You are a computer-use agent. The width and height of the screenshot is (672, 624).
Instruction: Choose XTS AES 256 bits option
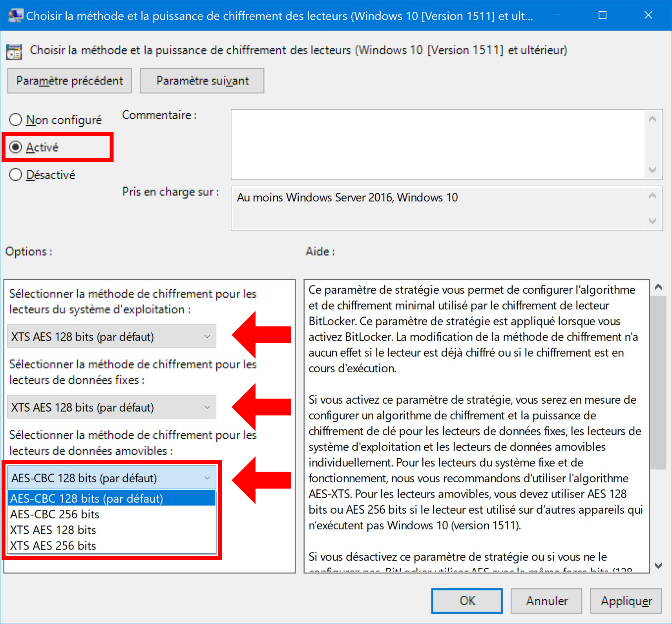pyautogui.click(x=112, y=545)
